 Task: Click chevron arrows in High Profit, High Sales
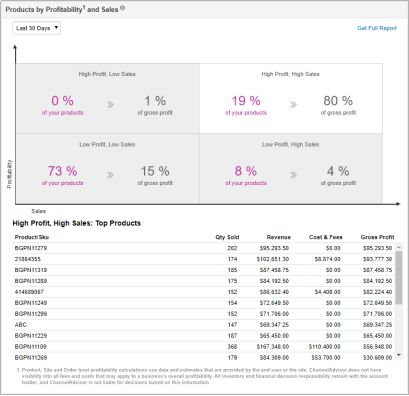click(293, 105)
